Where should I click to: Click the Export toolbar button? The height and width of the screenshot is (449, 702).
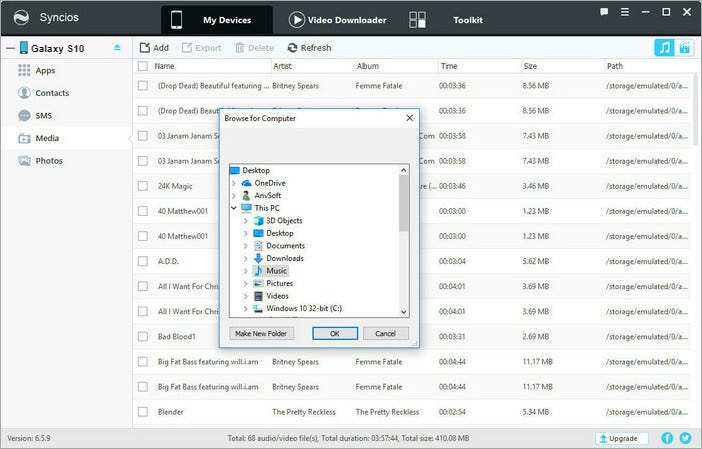click(x=201, y=48)
